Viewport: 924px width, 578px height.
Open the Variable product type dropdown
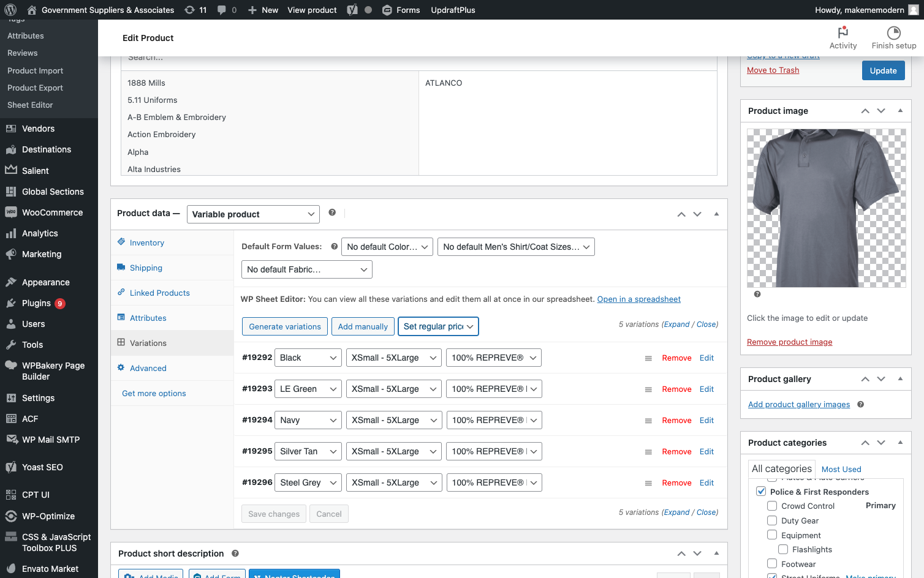(253, 214)
